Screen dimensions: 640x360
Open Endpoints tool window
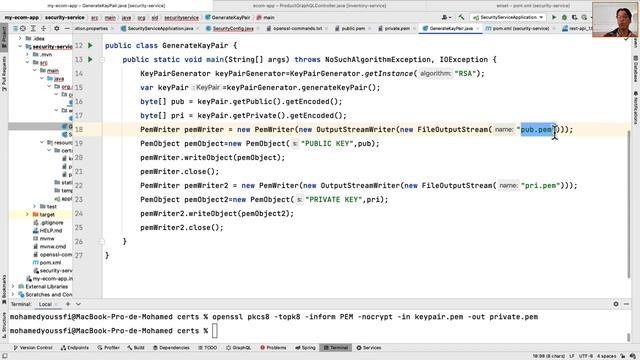click(x=75, y=348)
